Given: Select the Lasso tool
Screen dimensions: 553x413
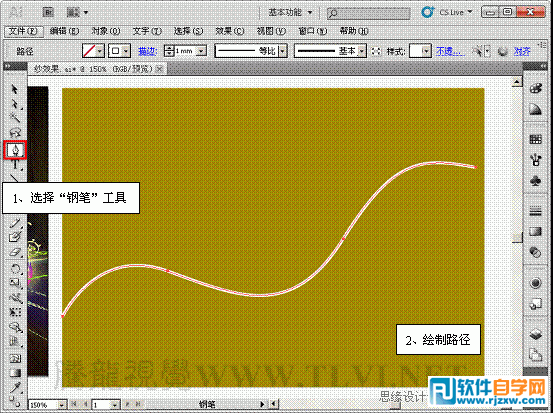Looking at the screenshot, I should [15, 133].
